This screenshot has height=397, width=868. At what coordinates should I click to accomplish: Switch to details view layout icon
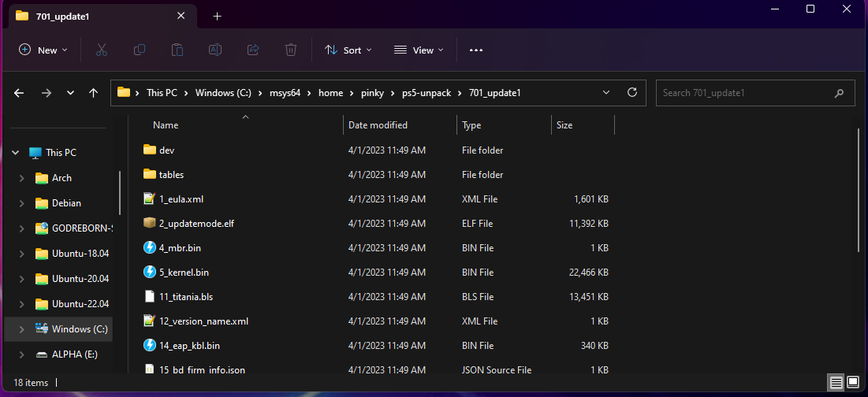tap(836, 382)
